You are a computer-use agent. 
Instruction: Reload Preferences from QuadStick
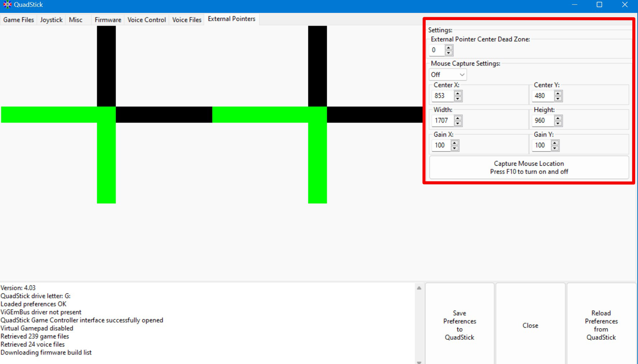click(x=601, y=325)
